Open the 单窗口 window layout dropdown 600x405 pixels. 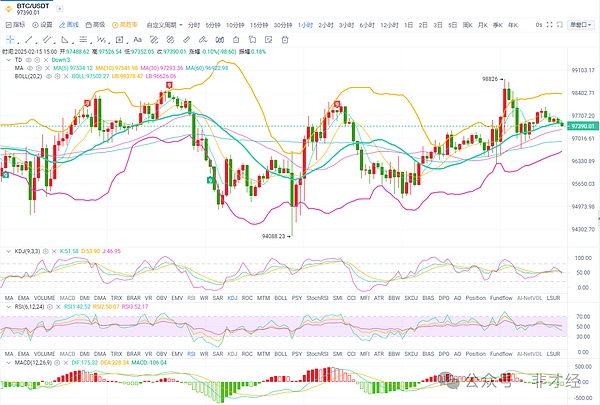point(580,25)
